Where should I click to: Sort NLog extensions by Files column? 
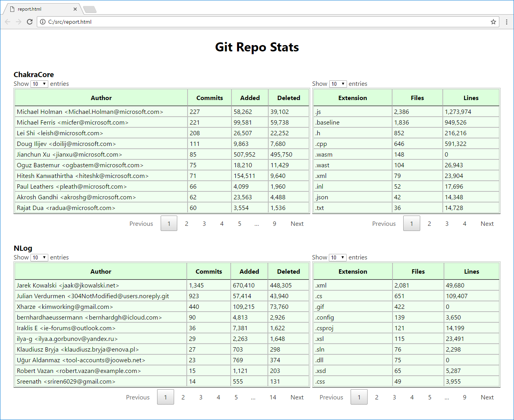coord(418,271)
